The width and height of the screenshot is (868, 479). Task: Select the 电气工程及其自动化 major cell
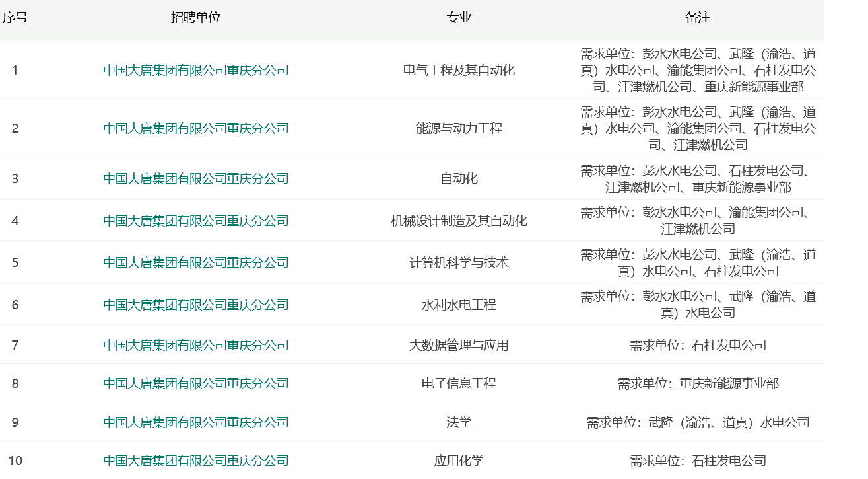(459, 70)
